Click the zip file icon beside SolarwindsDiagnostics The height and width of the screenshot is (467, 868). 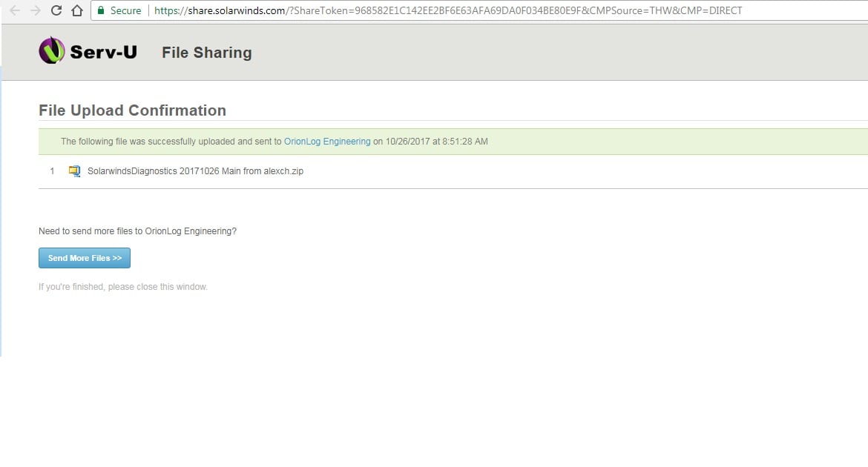(74, 171)
